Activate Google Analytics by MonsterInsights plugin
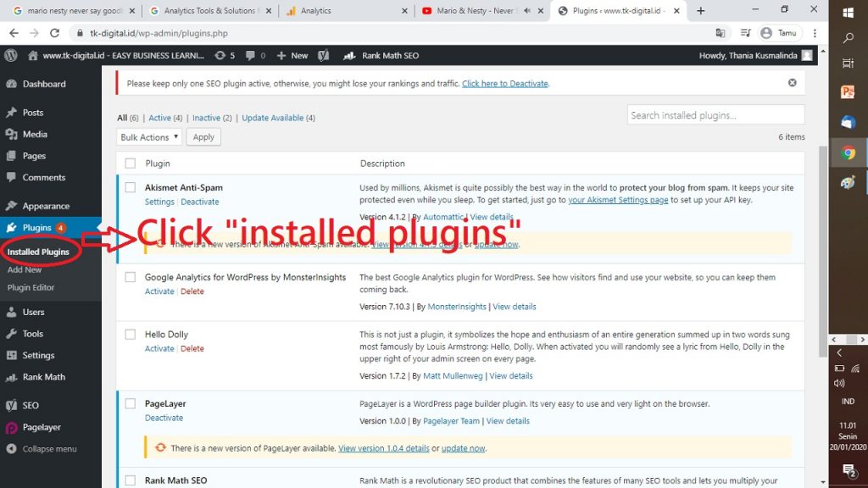Viewport: 868px width, 488px height. click(x=159, y=291)
